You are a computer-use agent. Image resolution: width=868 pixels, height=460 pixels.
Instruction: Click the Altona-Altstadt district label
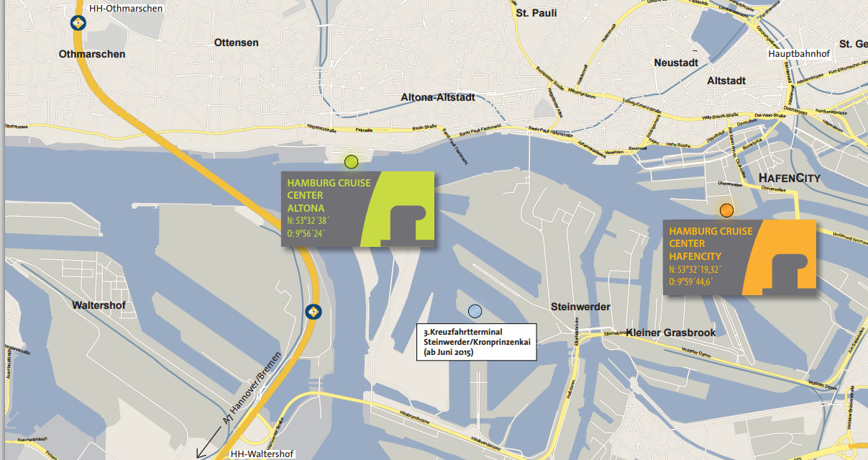(x=438, y=97)
